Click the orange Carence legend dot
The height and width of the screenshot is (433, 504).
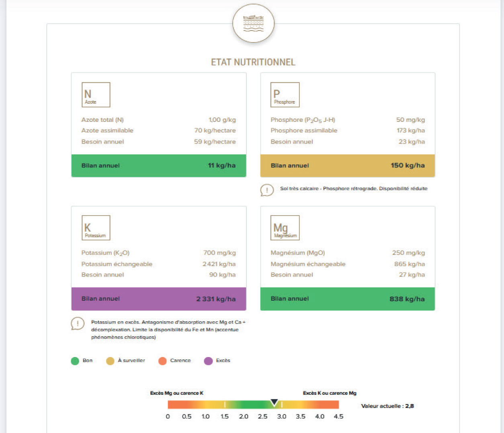pos(162,361)
